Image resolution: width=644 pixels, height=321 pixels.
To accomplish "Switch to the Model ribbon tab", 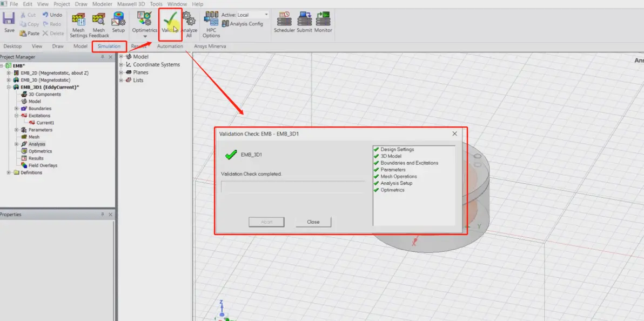I will click(x=81, y=46).
